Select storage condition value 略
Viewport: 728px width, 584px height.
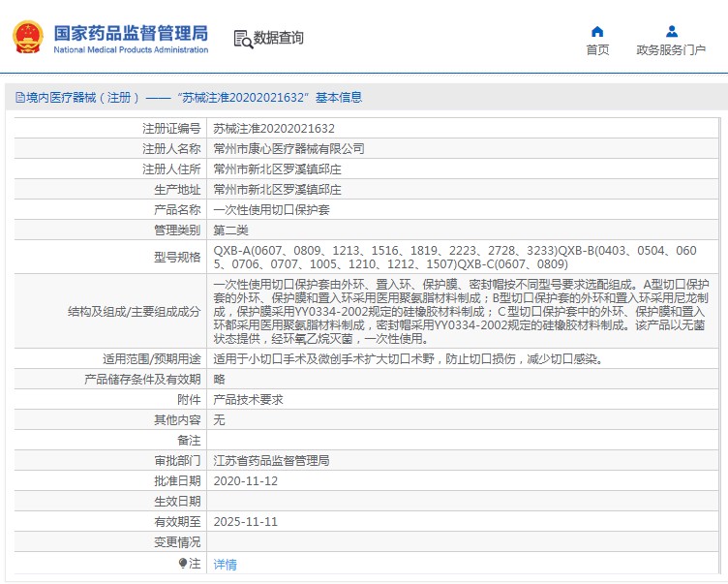[219, 379]
